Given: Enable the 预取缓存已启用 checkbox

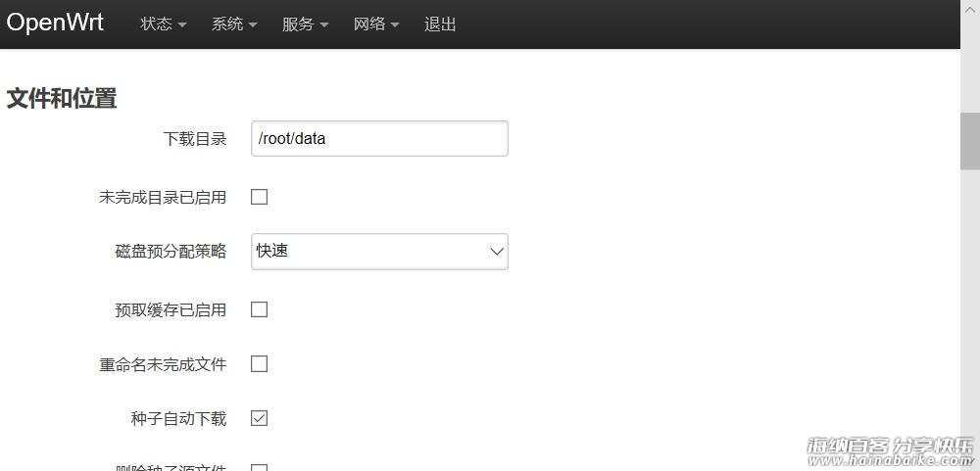Looking at the screenshot, I should pos(260,309).
